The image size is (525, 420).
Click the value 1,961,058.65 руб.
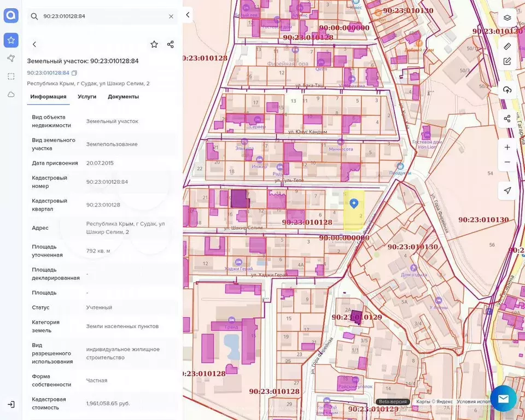[108, 404]
